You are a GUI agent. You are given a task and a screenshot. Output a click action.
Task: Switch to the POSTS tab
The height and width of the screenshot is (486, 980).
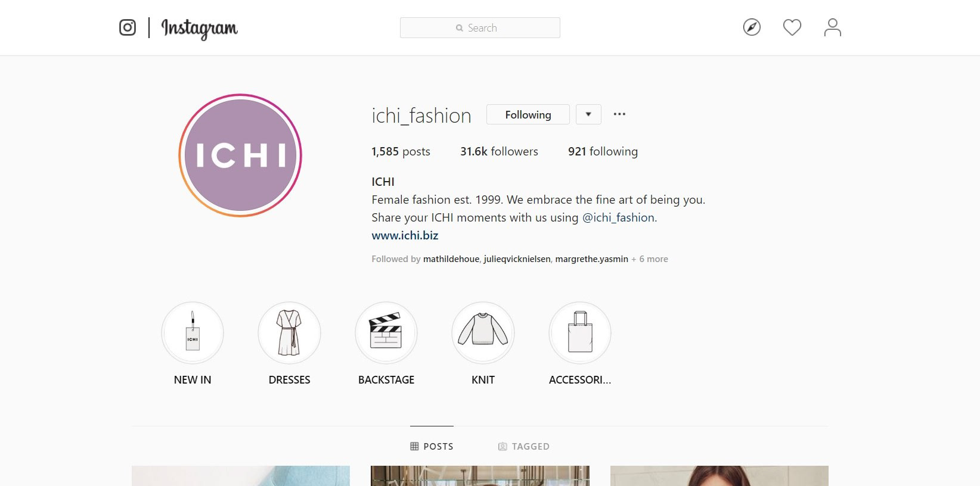(432, 446)
